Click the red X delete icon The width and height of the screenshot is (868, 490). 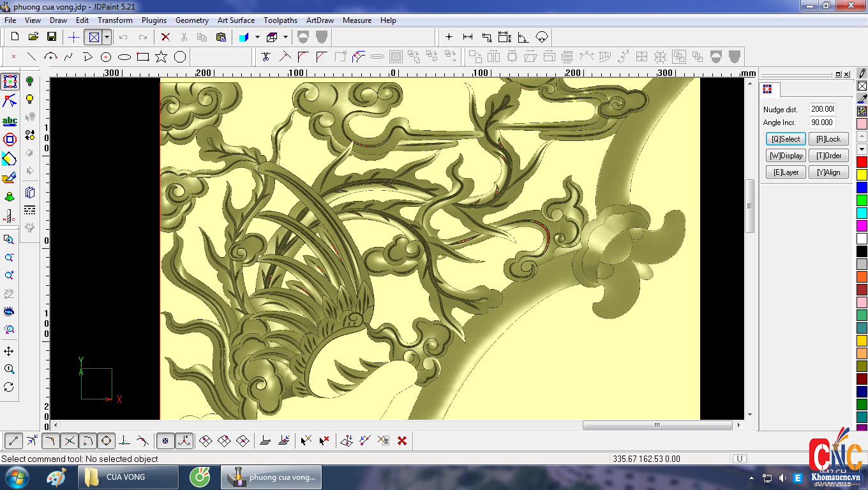coord(165,37)
